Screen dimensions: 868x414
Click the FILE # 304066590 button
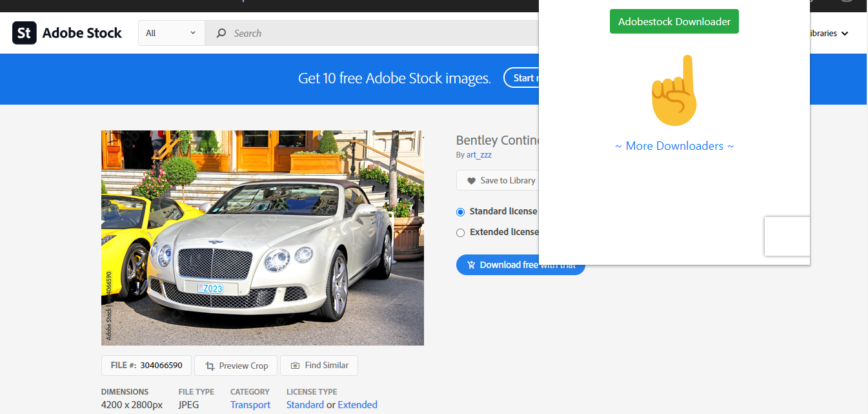coord(146,366)
